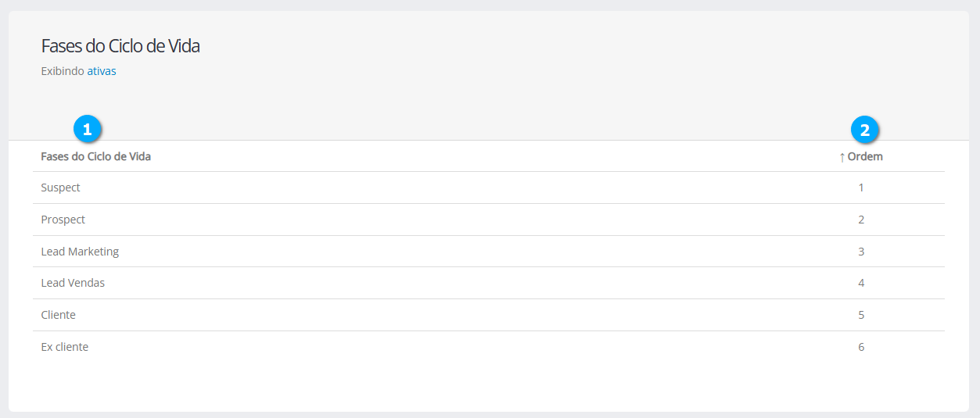Click order value 2 in Prospect row
The image size is (980, 418).
[861, 220]
